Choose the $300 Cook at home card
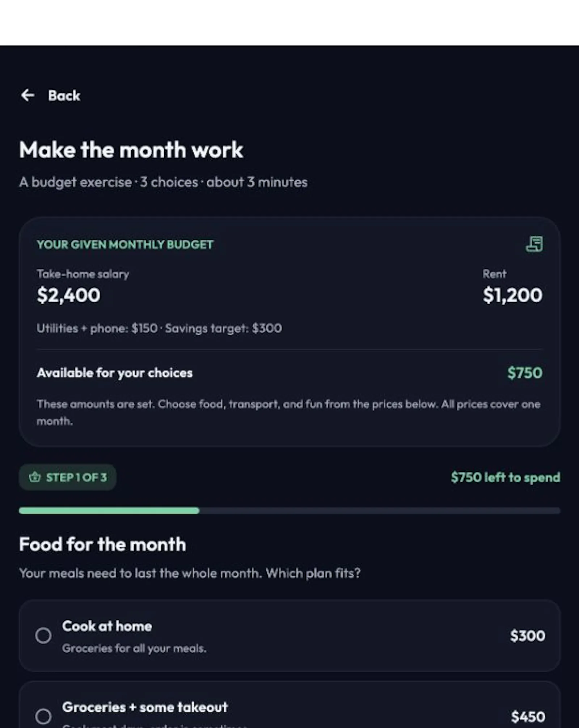 pyautogui.click(x=289, y=636)
